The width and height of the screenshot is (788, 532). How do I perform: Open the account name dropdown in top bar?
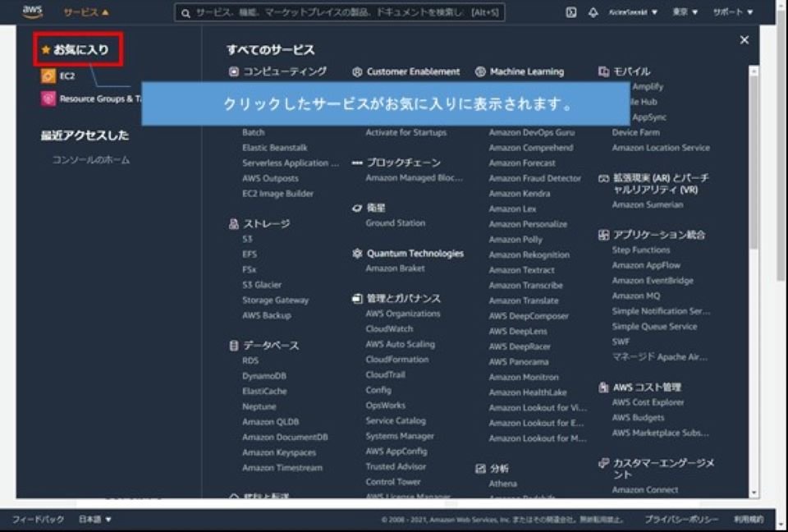click(633, 12)
